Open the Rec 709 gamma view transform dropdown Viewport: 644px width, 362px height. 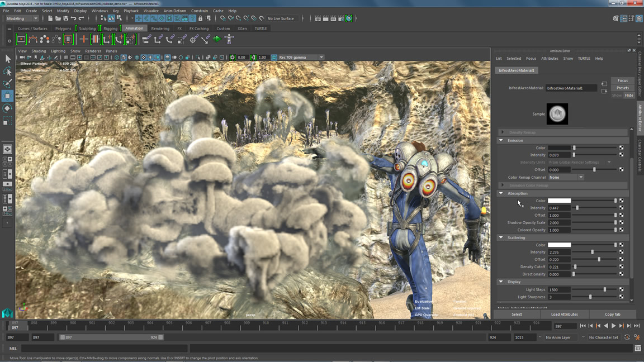pyautogui.click(x=301, y=58)
